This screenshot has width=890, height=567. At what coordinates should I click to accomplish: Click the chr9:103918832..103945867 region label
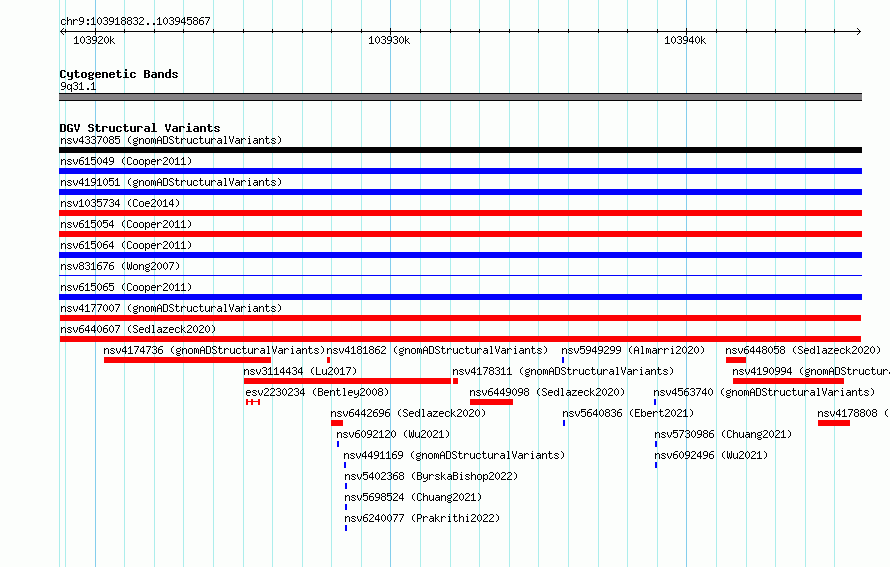tap(135, 21)
